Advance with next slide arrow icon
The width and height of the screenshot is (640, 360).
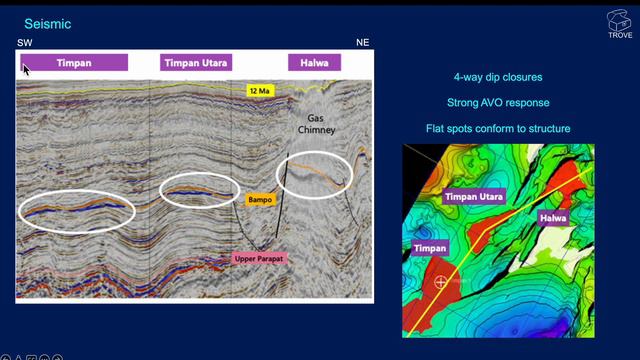click(58, 358)
